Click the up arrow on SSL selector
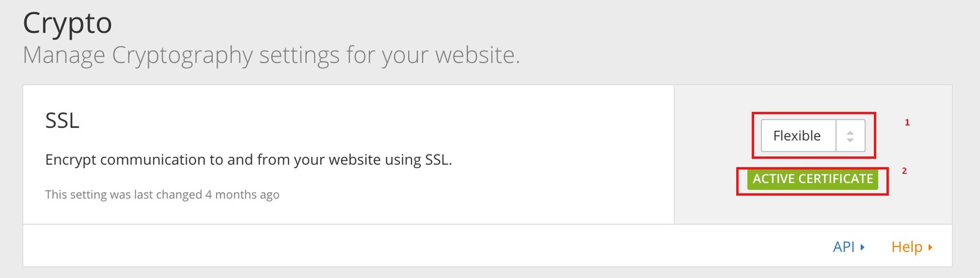 [850, 132]
